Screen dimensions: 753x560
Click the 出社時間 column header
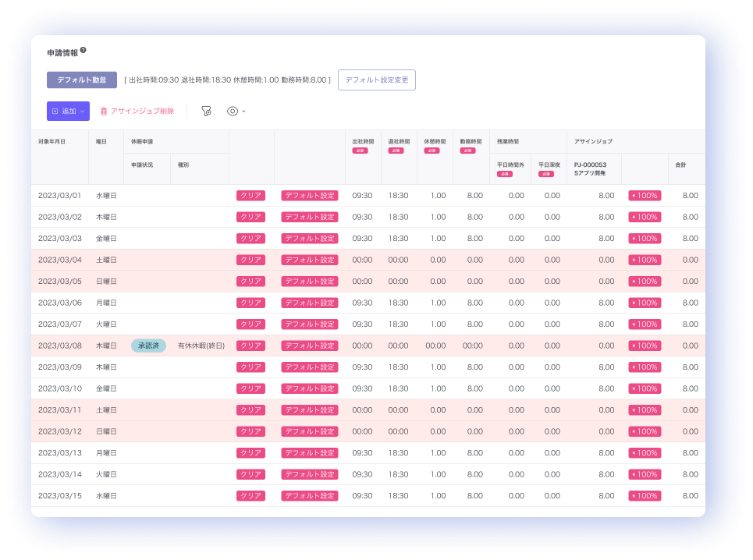click(362, 142)
